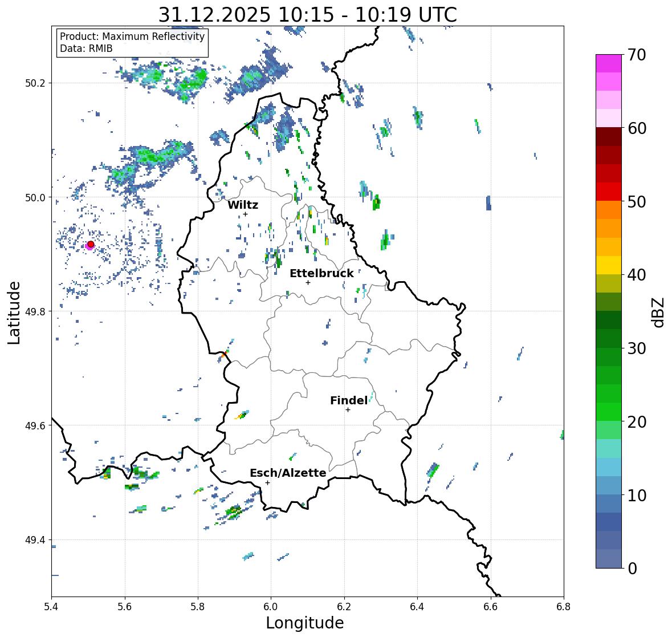Click the plot title date and time

pyautogui.click(x=307, y=15)
